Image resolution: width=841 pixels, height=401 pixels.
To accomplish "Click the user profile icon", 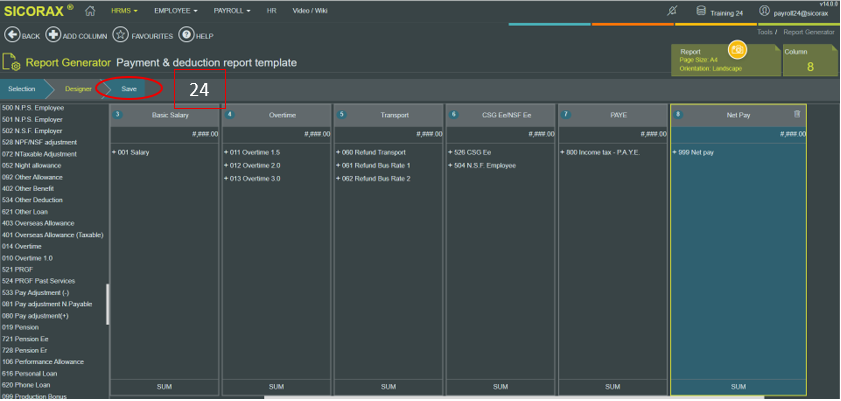I will pos(764,11).
